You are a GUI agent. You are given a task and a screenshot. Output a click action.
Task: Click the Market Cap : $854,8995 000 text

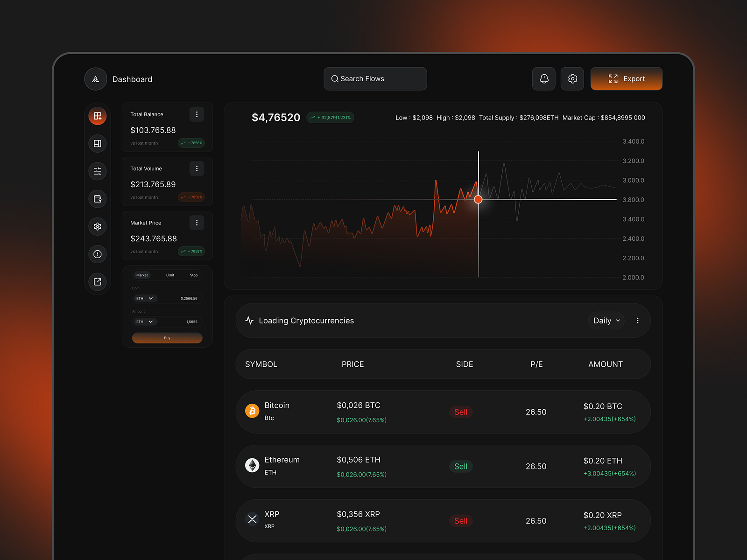(604, 118)
